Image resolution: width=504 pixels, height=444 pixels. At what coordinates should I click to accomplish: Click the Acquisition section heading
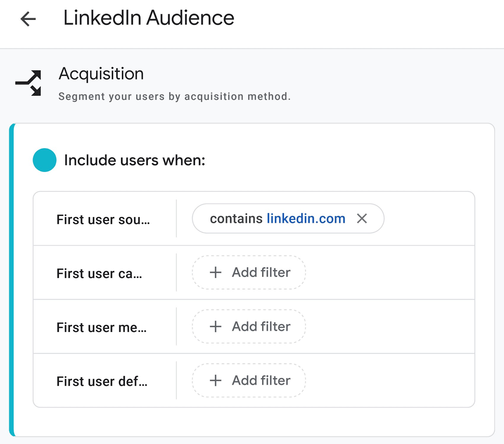tap(101, 74)
